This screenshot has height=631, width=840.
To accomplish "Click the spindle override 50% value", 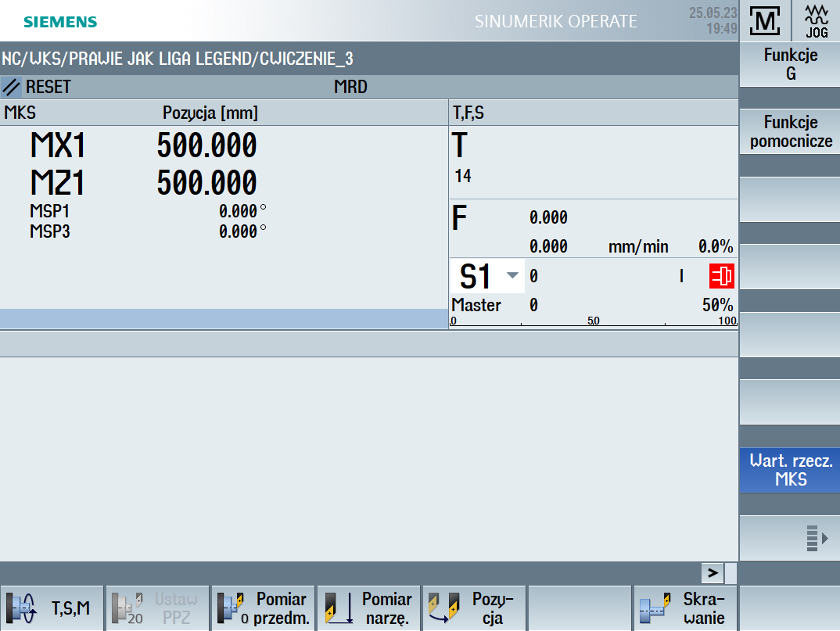I will [x=718, y=305].
